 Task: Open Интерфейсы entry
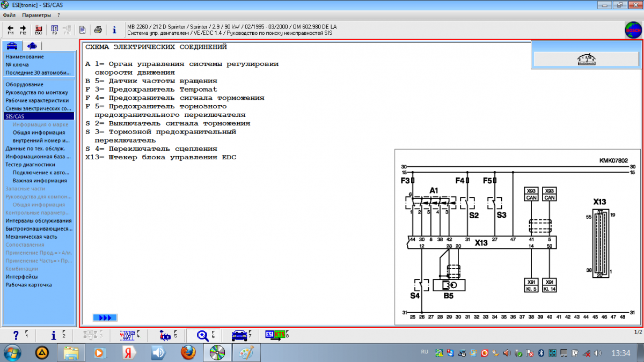point(21,277)
